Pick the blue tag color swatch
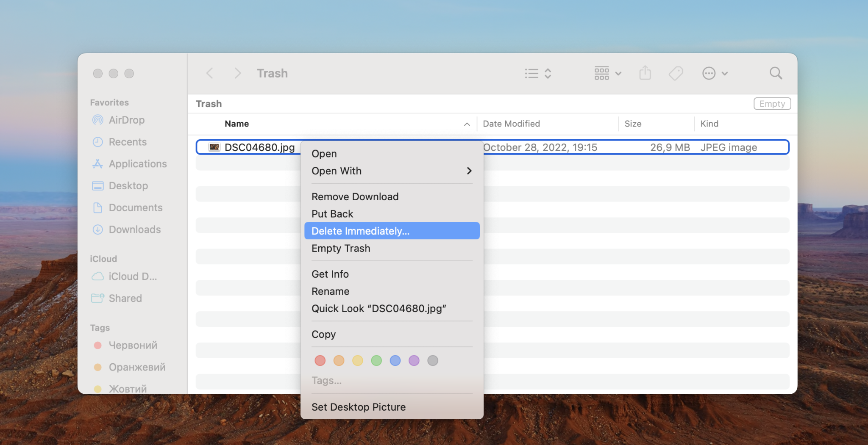 coord(395,360)
